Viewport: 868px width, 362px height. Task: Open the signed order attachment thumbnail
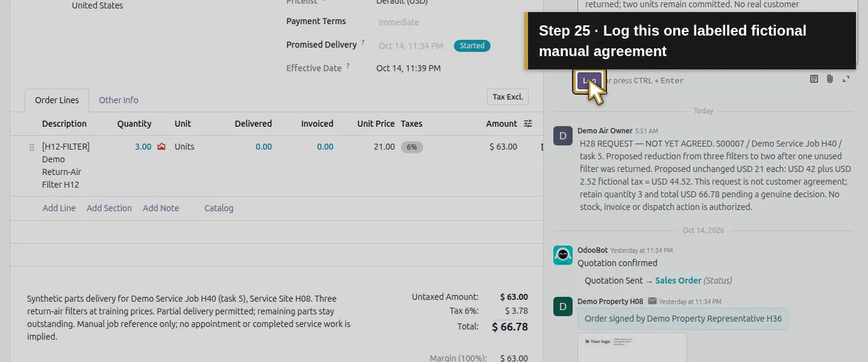click(x=632, y=348)
